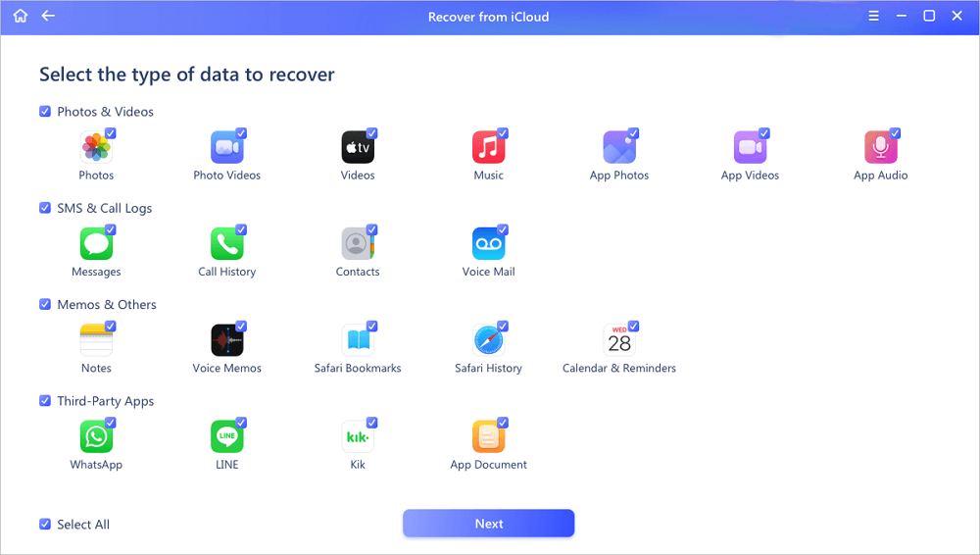Click the Voice Mail icon

pyautogui.click(x=488, y=244)
